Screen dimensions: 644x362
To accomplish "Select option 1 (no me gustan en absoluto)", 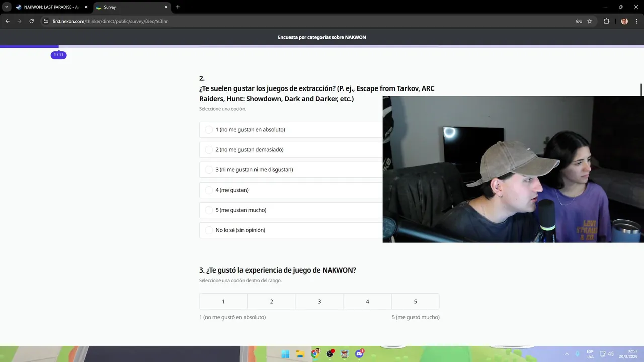I will point(291,130).
